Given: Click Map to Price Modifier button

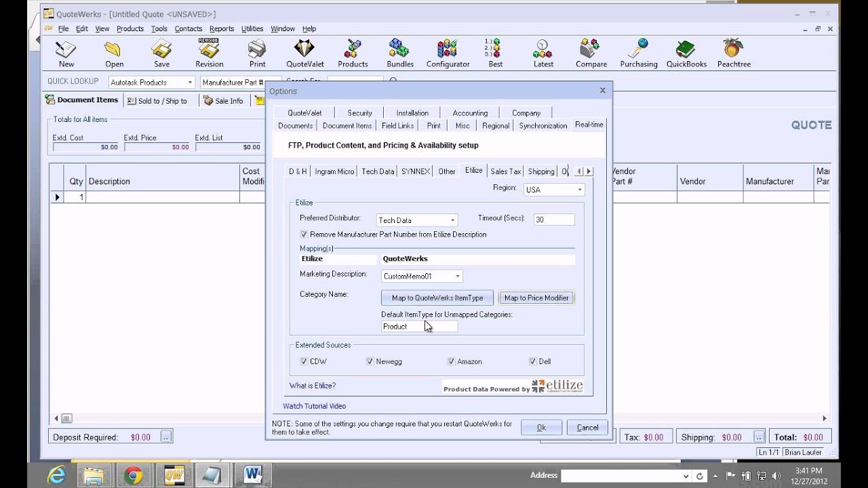Looking at the screenshot, I should pos(536,298).
